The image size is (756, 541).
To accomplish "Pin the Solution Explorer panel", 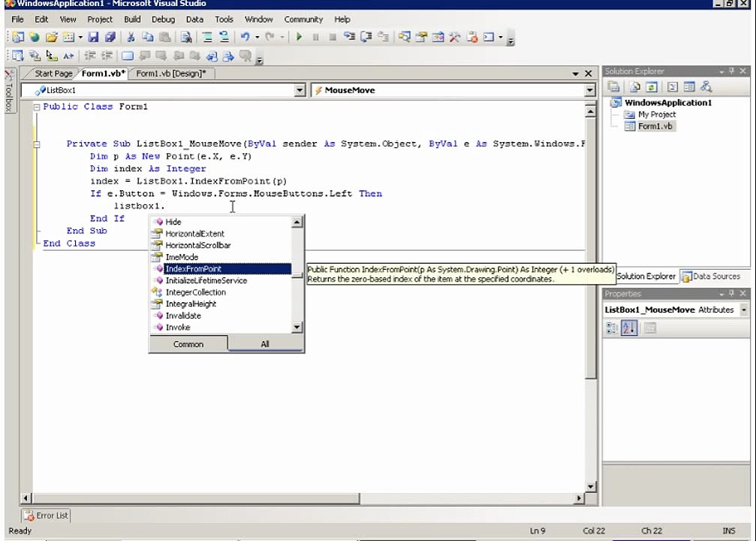I will click(x=732, y=71).
